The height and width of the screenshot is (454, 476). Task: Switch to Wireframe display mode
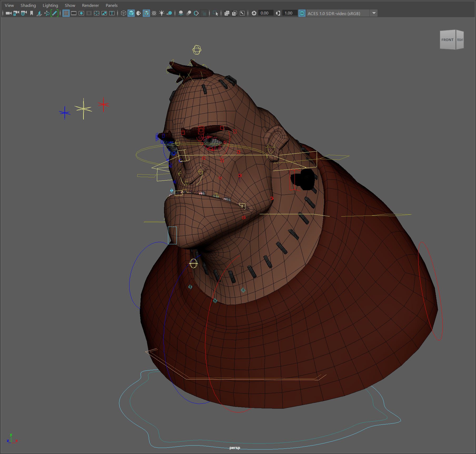(x=123, y=13)
